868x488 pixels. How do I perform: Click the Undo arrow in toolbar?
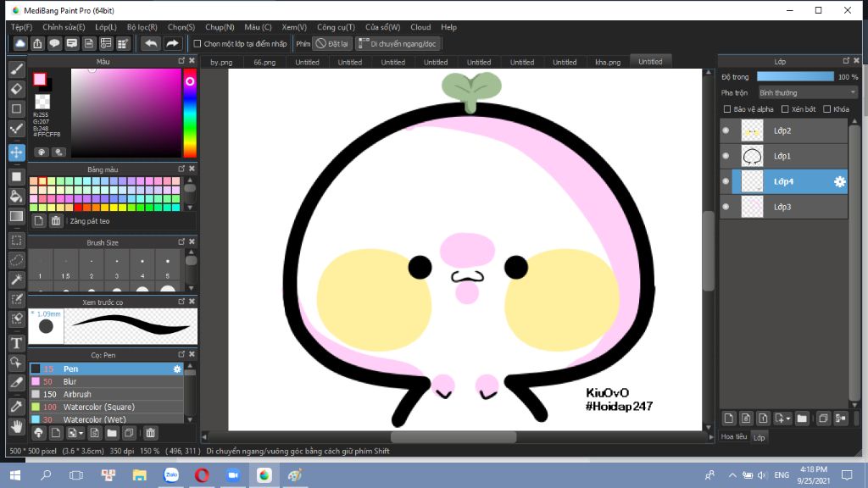click(151, 43)
